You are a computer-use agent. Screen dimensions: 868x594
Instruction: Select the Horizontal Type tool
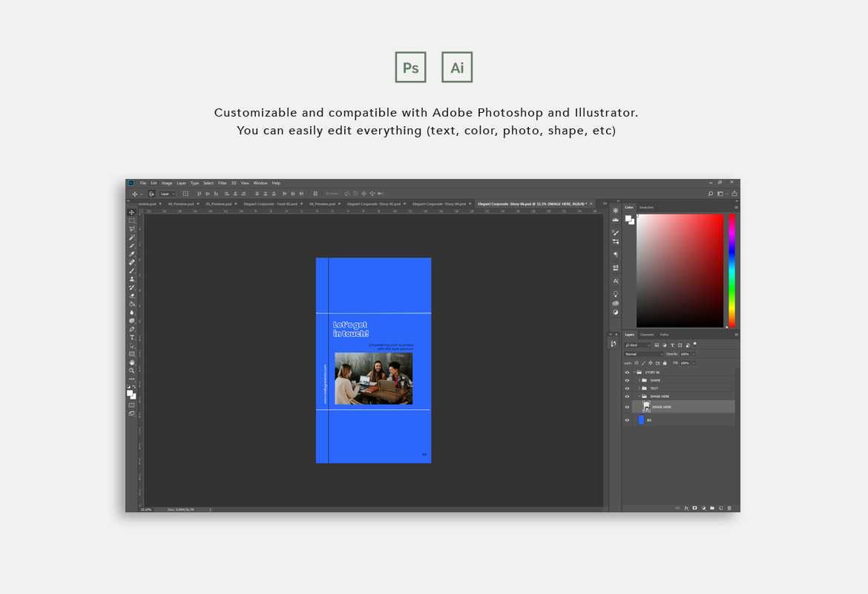pyautogui.click(x=132, y=337)
